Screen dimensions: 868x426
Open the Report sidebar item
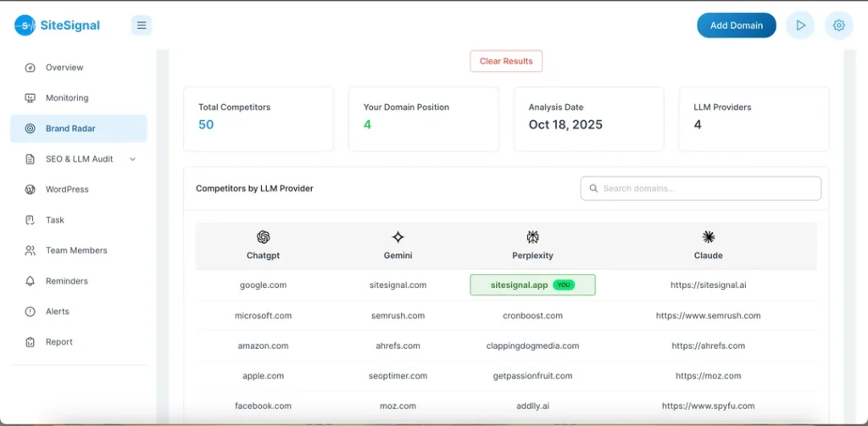(59, 342)
